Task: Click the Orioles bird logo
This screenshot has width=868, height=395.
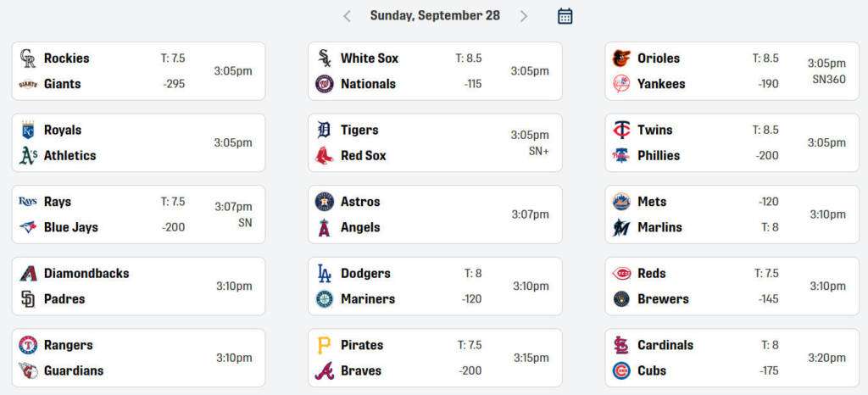Action: pyautogui.click(x=621, y=58)
